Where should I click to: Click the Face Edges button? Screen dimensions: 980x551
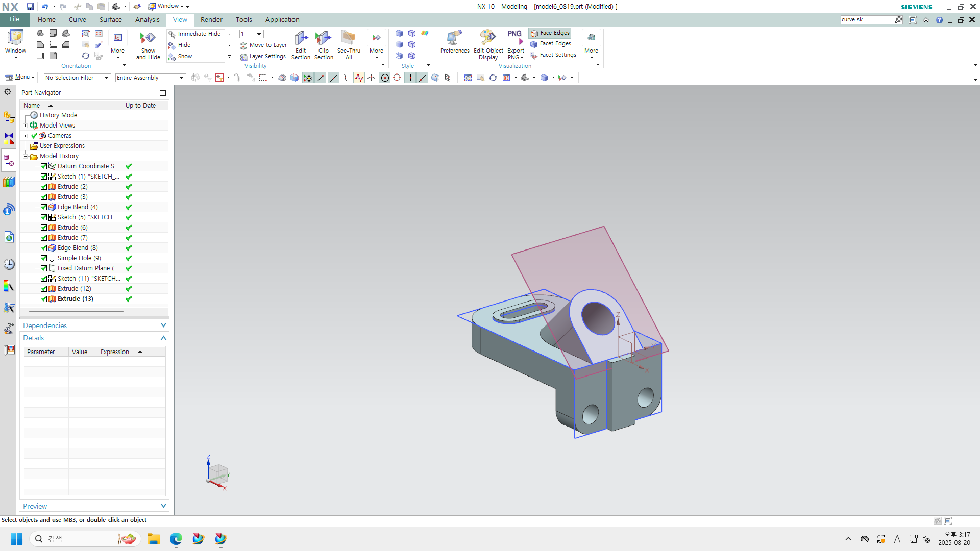[x=550, y=33]
